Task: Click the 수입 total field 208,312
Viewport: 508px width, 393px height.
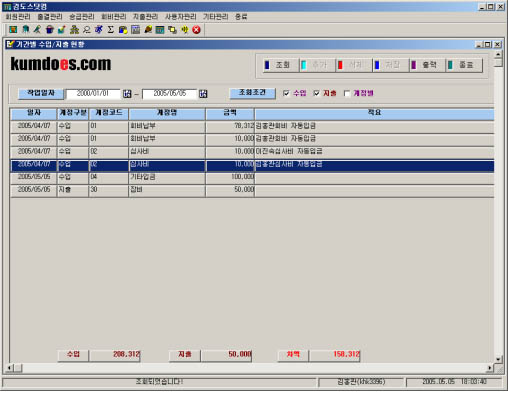Action: pyautogui.click(x=115, y=355)
